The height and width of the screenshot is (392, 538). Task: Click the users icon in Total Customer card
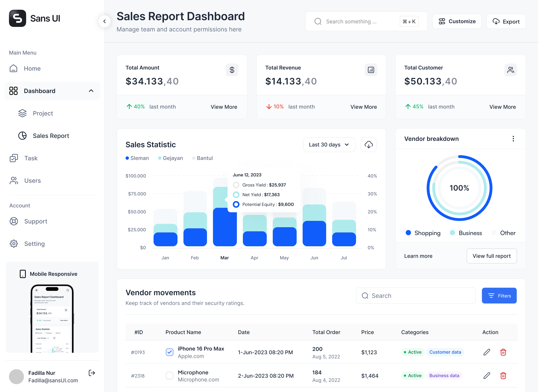click(510, 70)
